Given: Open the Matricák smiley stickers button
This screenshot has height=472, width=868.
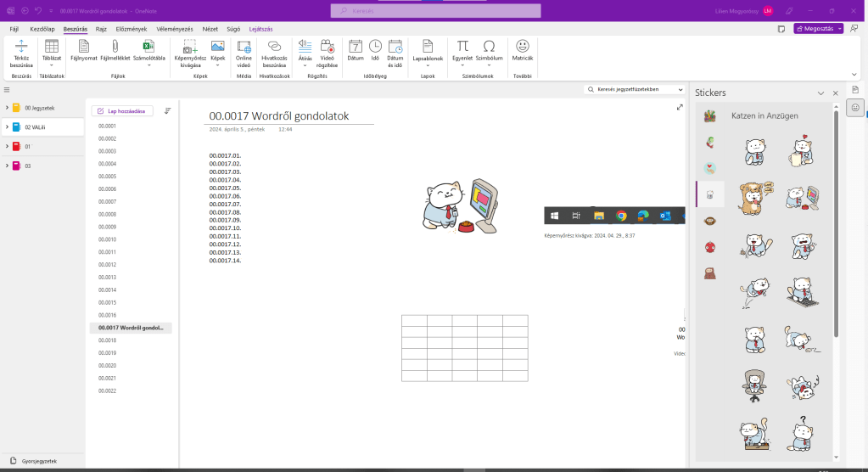Looking at the screenshot, I should click(523, 47).
